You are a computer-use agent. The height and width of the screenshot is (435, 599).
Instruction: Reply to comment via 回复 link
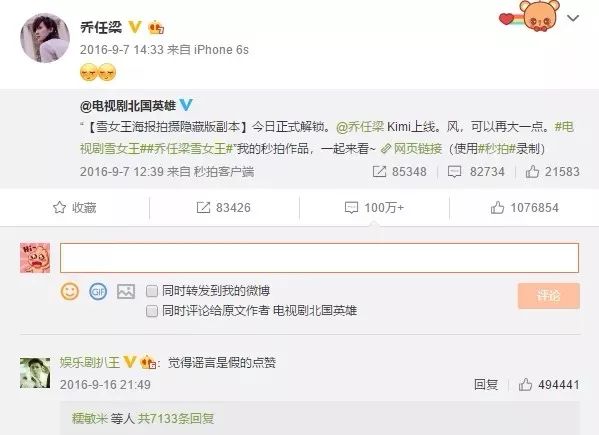[x=486, y=384]
